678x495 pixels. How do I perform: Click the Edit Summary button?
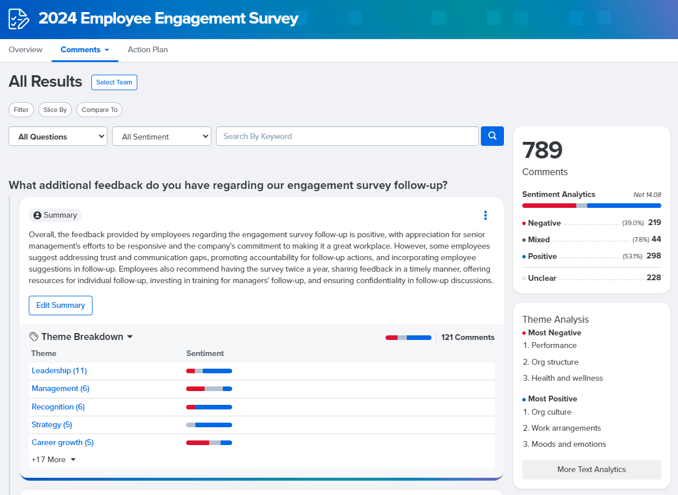tap(60, 305)
